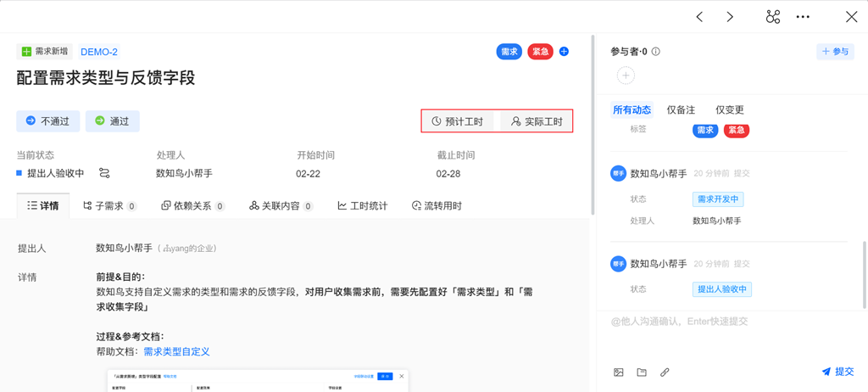868x392 pixels.
Task: Open the relation graph icon in header
Action: point(773,17)
